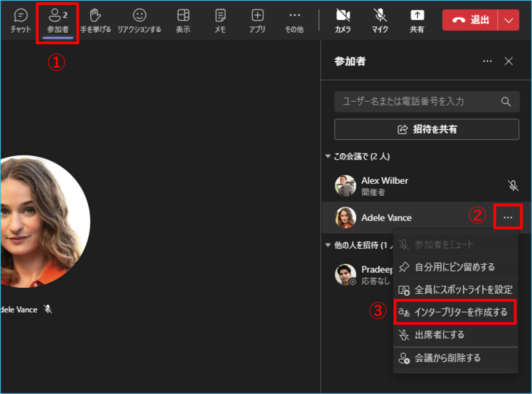Open リアクションする reactions icon

point(139,20)
